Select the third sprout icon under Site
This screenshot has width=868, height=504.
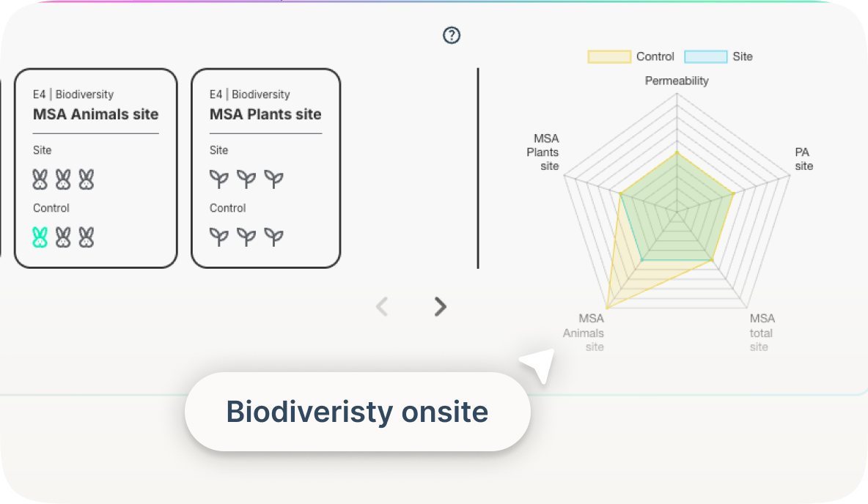[x=274, y=179]
